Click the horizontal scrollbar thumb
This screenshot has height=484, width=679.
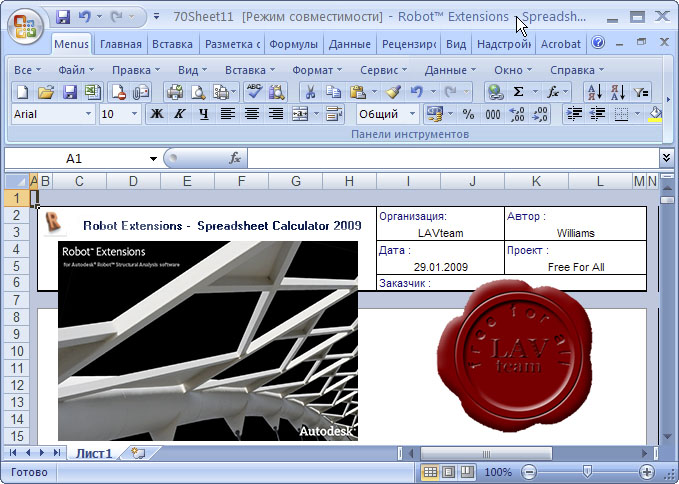tap(486, 454)
